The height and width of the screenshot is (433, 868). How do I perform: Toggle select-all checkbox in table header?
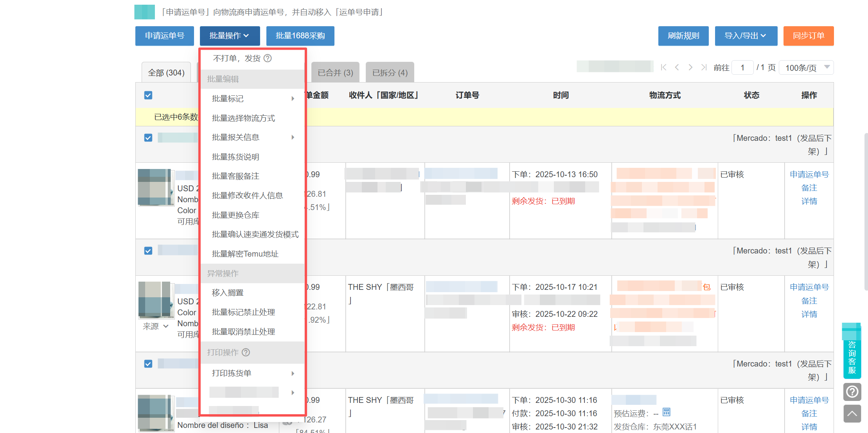tap(148, 95)
